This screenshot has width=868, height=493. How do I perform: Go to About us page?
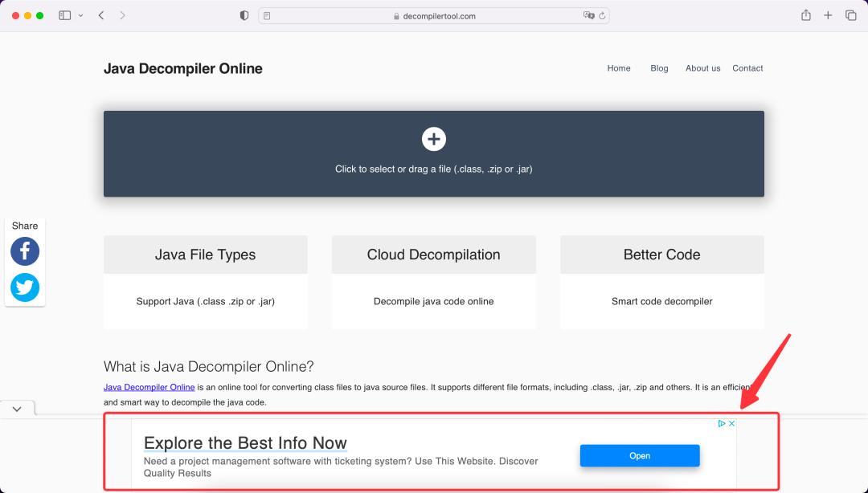[702, 68]
